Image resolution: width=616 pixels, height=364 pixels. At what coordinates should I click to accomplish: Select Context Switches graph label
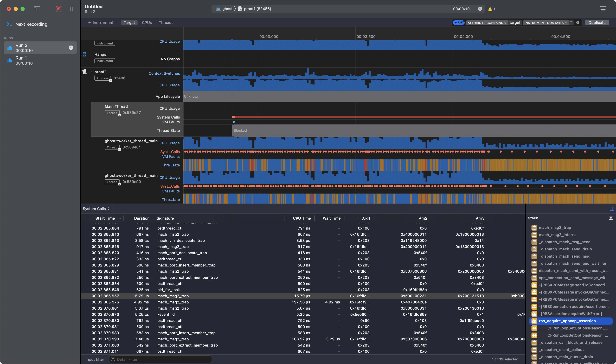[164, 73]
